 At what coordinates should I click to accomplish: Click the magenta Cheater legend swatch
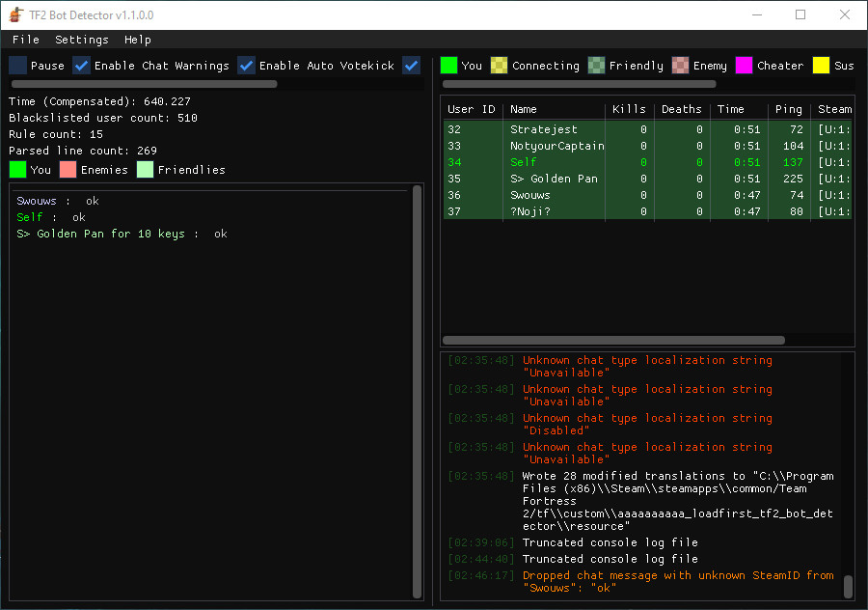click(x=745, y=66)
